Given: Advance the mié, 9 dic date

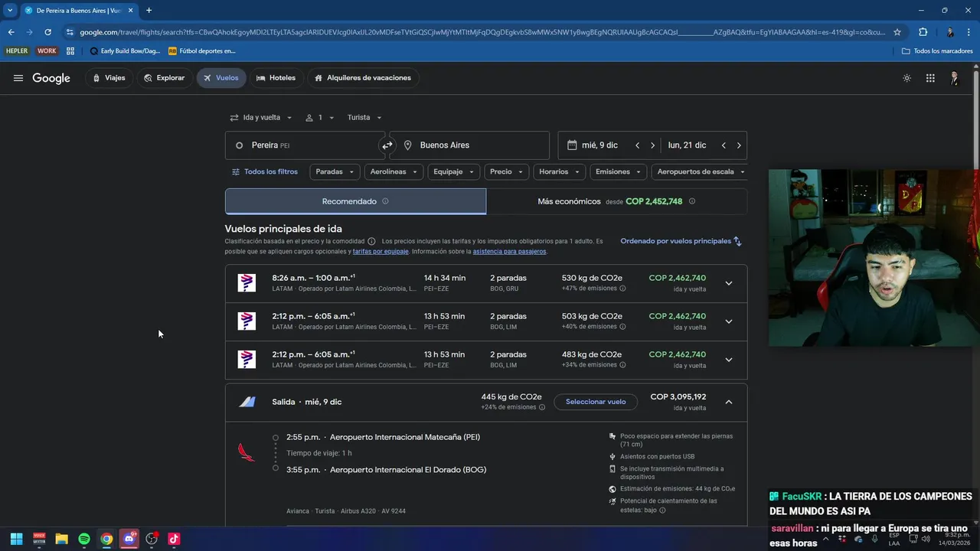Looking at the screenshot, I should [652, 145].
